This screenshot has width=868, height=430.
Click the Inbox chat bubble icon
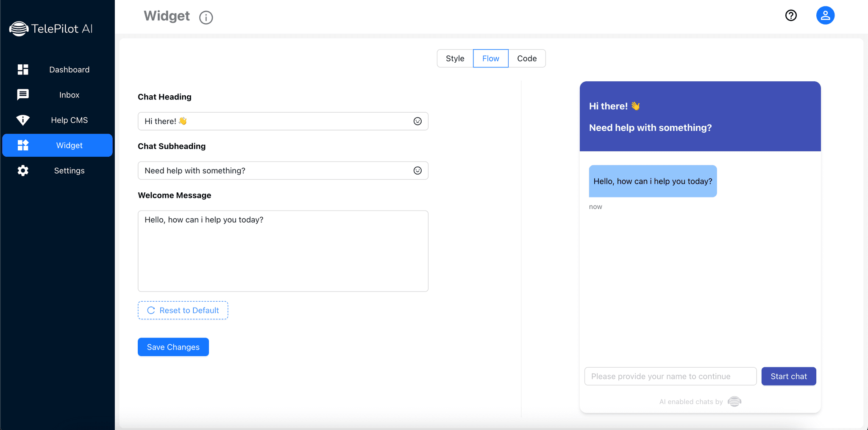[23, 94]
